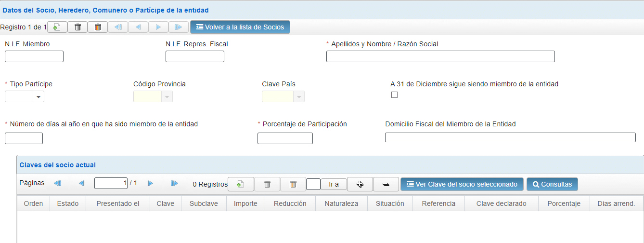The width and height of the screenshot is (644, 243).
Task: Open the Clave País dropdown
Action: (299, 97)
